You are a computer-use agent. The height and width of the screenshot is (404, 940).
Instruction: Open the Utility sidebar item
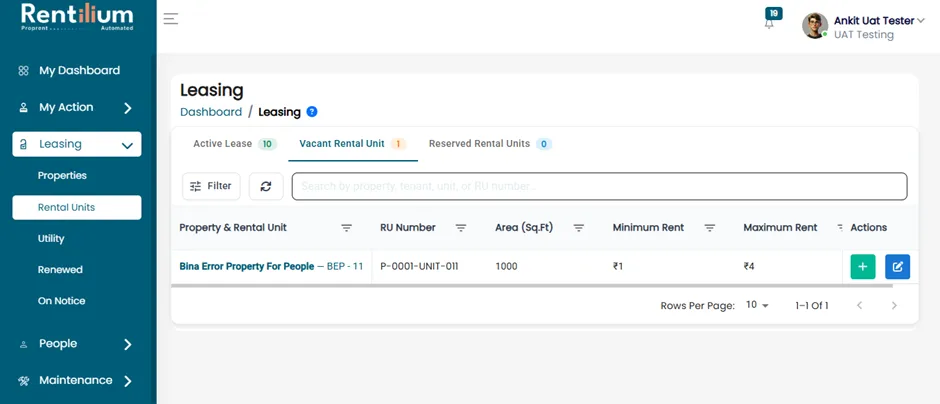click(51, 239)
